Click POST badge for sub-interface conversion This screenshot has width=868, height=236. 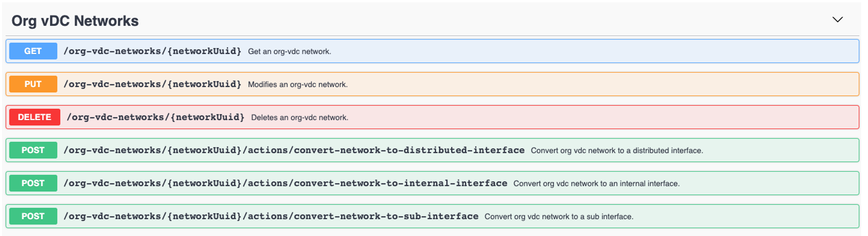click(x=33, y=216)
